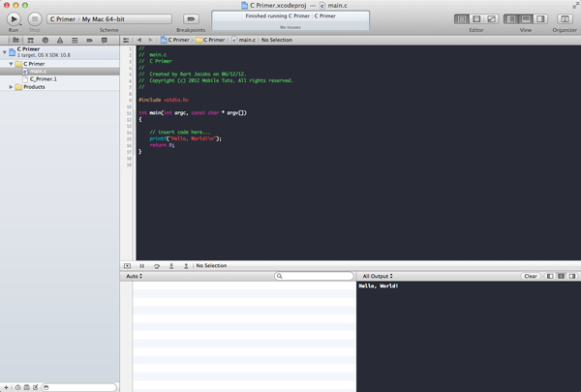Open the No Selection symbol menu
Image resolution: width=581 pixels, height=392 pixels.
click(277, 40)
